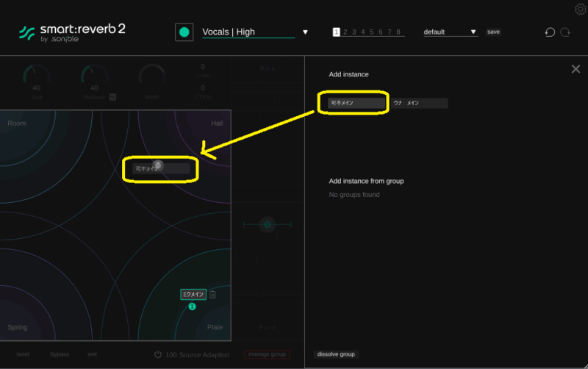The width and height of the screenshot is (588, 369).
Task: Click the green learn record button
Action: tap(184, 32)
